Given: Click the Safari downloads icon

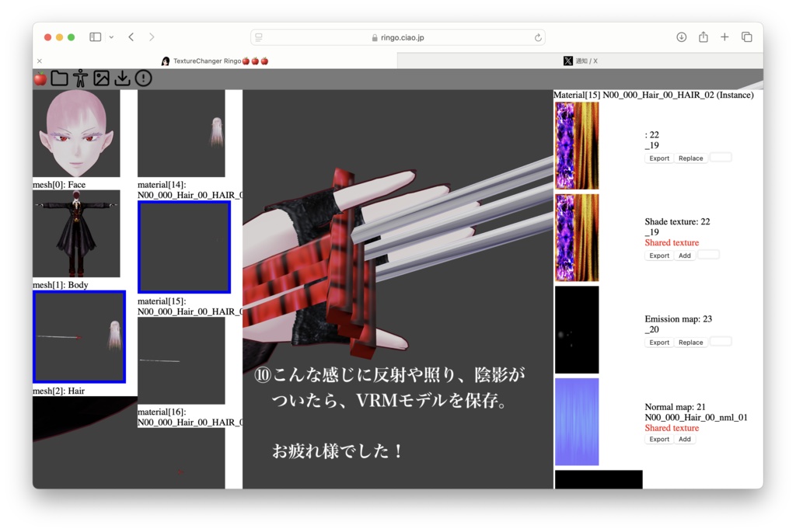Looking at the screenshot, I should click(682, 37).
